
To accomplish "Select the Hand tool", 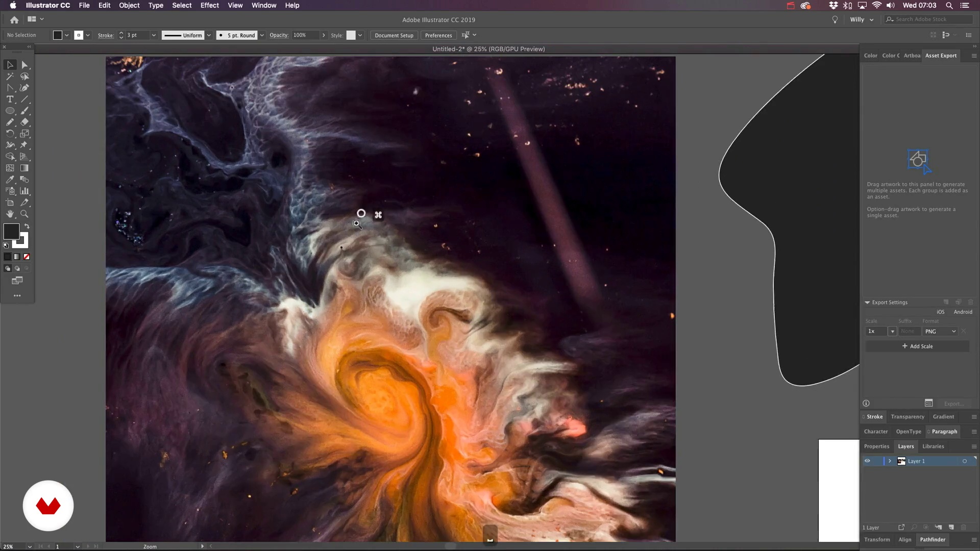I will (x=10, y=214).
